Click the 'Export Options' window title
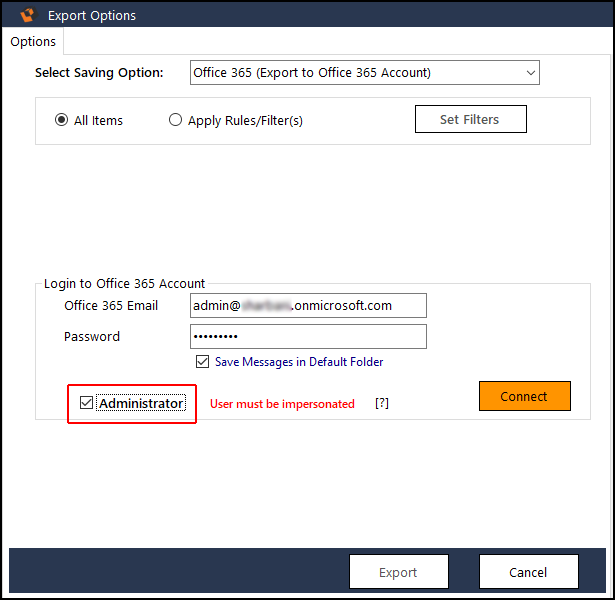Image resolution: width=615 pixels, height=600 pixels. [x=92, y=16]
